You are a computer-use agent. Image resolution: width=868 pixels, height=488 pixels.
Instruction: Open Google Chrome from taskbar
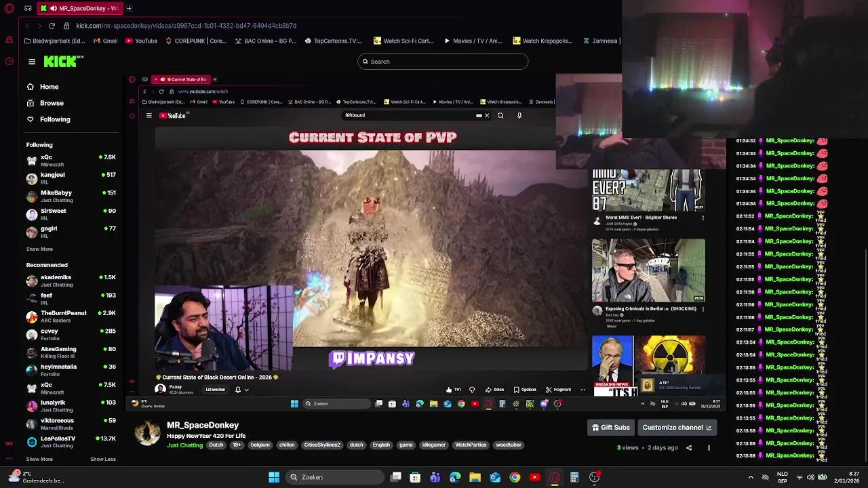pyautogui.click(x=515, y=477)
